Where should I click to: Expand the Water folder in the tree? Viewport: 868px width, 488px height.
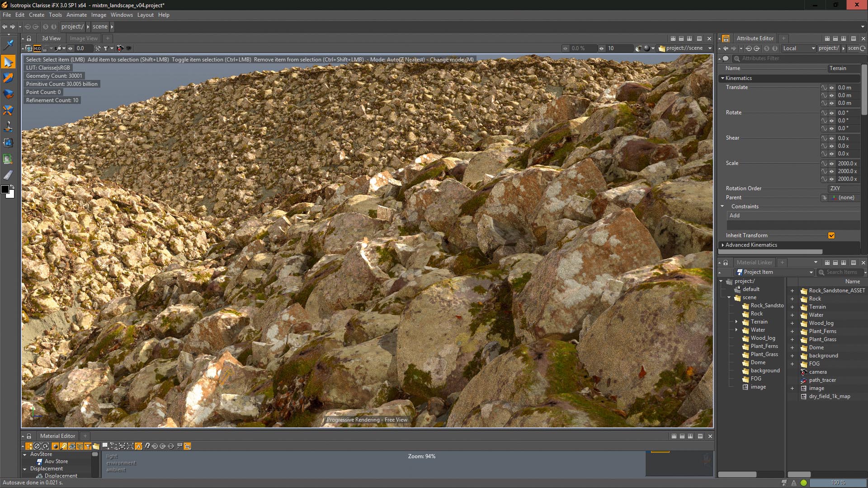click(x=736, y=330)
